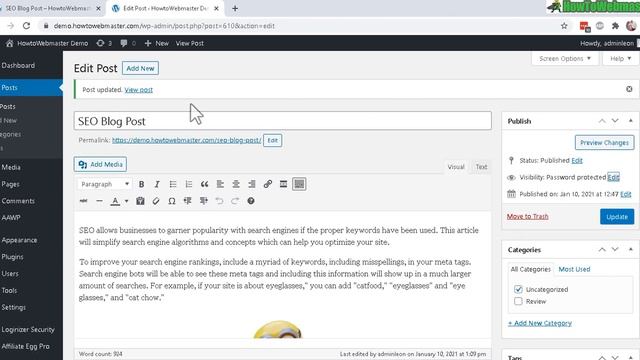This screenshot has height=360, width=640.
Task: Insert a bulleted list
Action: [173, 184]
